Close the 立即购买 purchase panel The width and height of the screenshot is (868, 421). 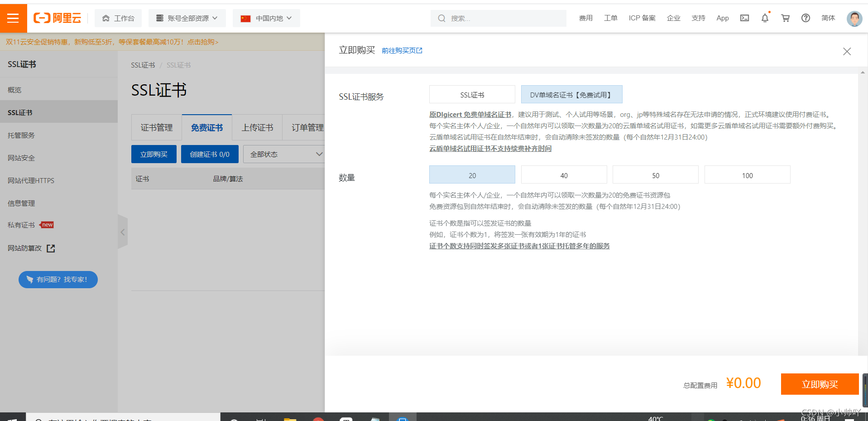coord(847,51)
